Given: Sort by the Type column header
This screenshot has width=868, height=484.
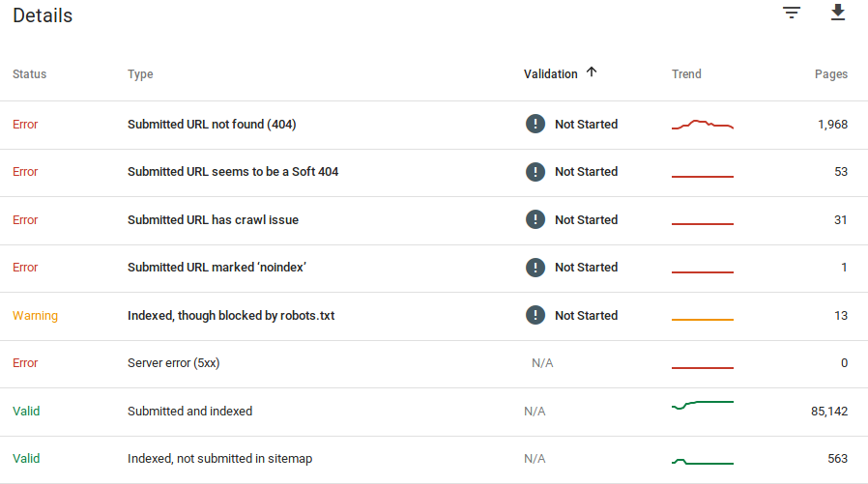Looking at the screenshot, I should 140,74.
